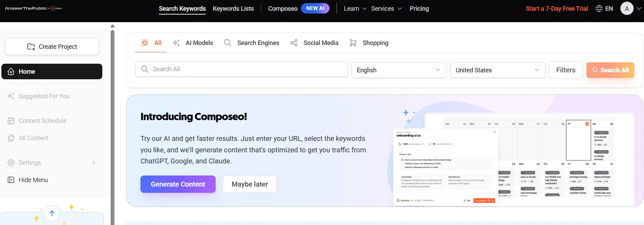Select the Shopping tab
The width and height of the screenshot is (644, 225).
[x=369, y=43]
